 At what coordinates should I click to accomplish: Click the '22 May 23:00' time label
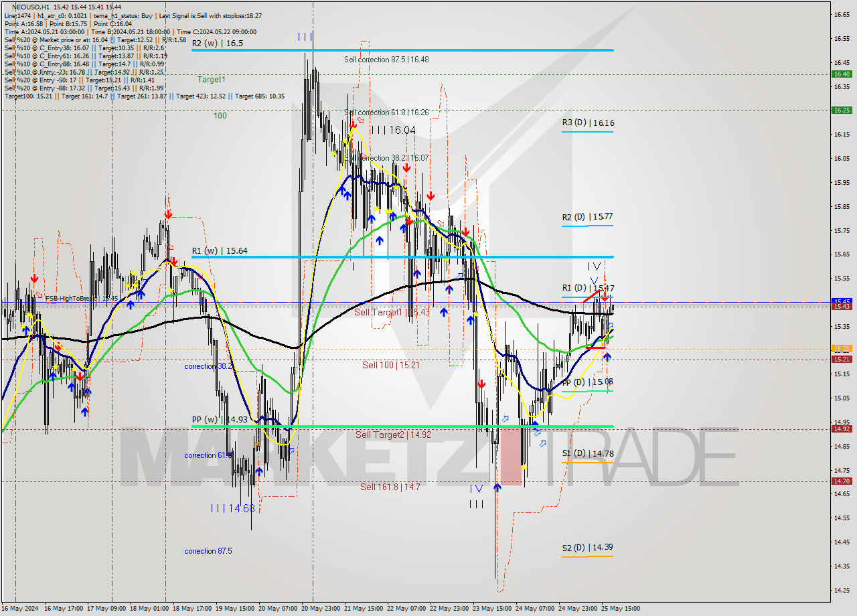coord(449,609)
